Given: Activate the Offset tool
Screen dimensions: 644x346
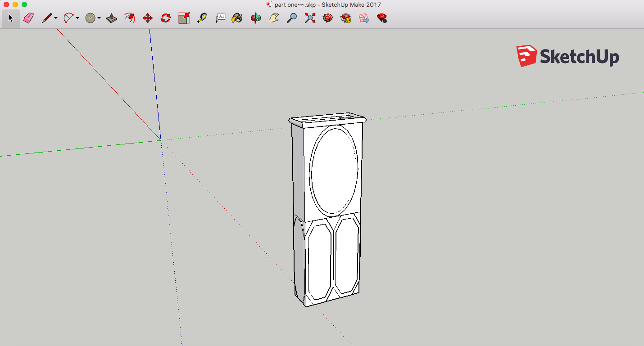Looking at the screenshot, I should point(130,18).
